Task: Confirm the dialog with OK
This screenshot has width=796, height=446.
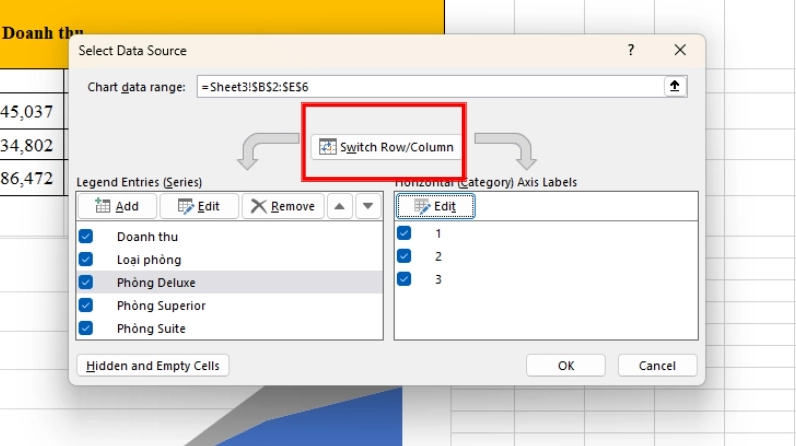Action: point(566,366)
